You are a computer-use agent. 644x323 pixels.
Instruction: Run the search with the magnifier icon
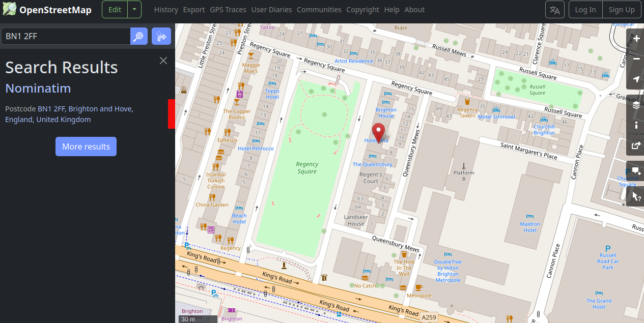[138, 36]
